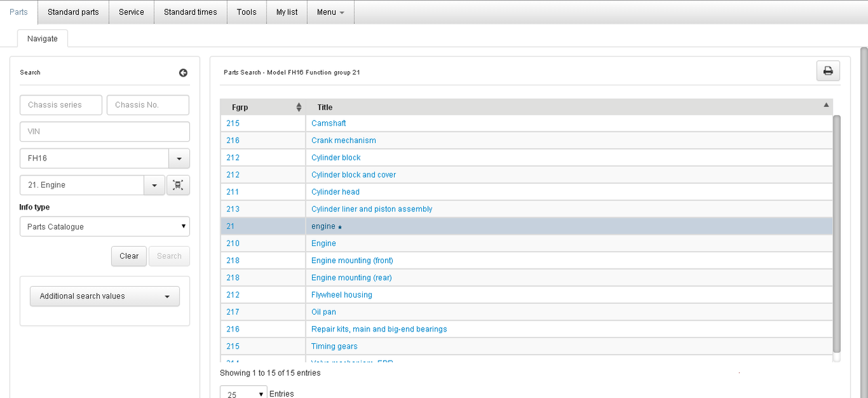This screenshot has height=398, width=868.
Task: Open the function group image selector icon
Action: coord(178,185)
